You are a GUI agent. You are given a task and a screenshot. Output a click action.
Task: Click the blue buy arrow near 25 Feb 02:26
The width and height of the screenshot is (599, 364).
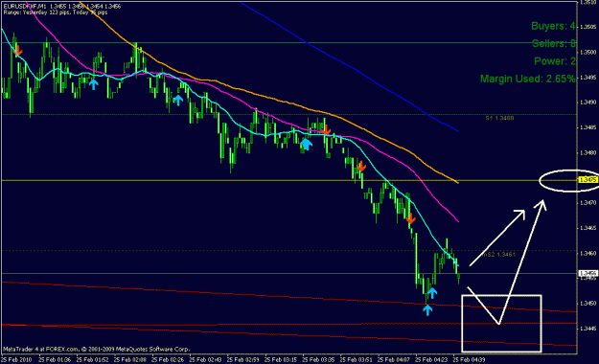pos(178,100)
